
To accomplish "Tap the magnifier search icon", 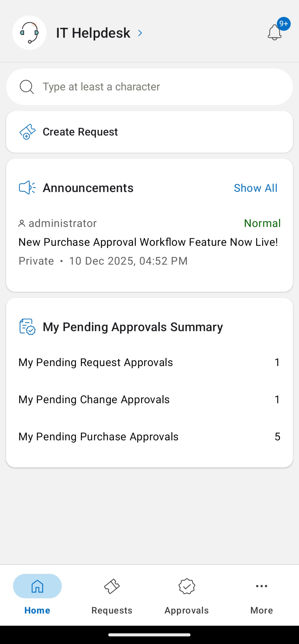I will pyautogui.click(x=26, y=87).
